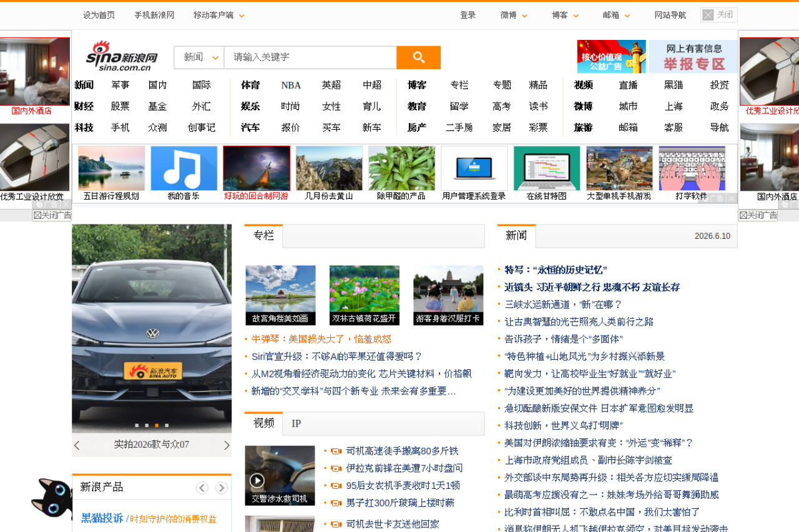
Task: Open 二手房 in navigation menu
Action: (459, 128)
